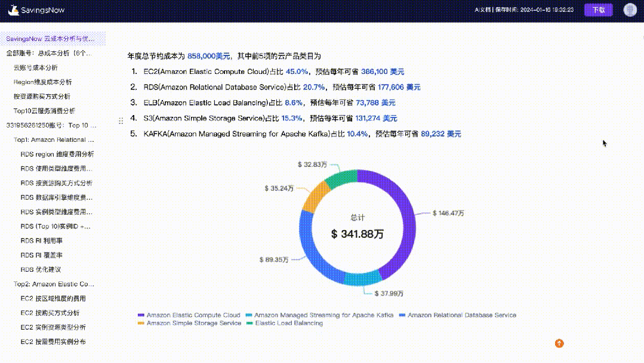Click the 保存时间 timestamp in header

534,10
